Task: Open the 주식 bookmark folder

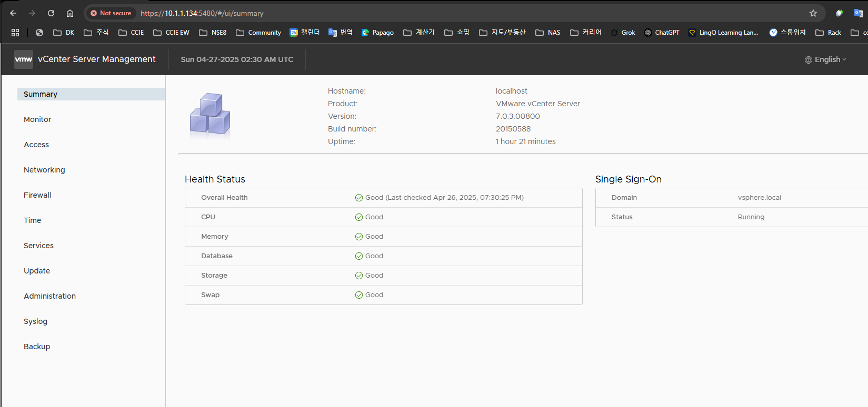Action: [x=96, y=33]
